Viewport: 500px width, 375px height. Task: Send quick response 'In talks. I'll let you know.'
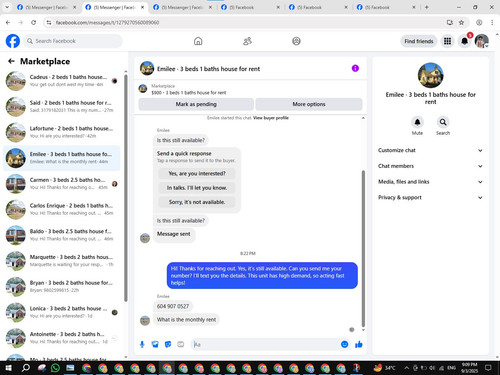click(197, 188)
